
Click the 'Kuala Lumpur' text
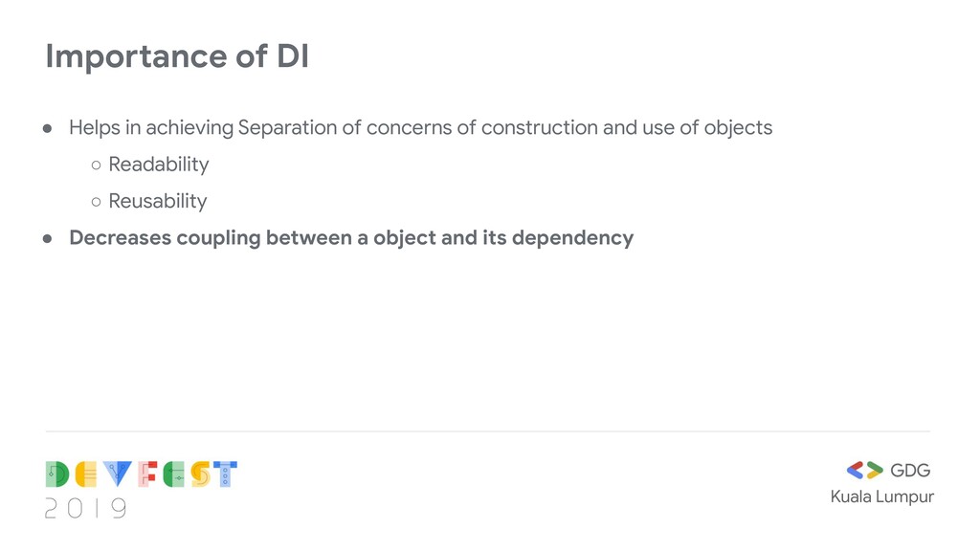(881, 497)
